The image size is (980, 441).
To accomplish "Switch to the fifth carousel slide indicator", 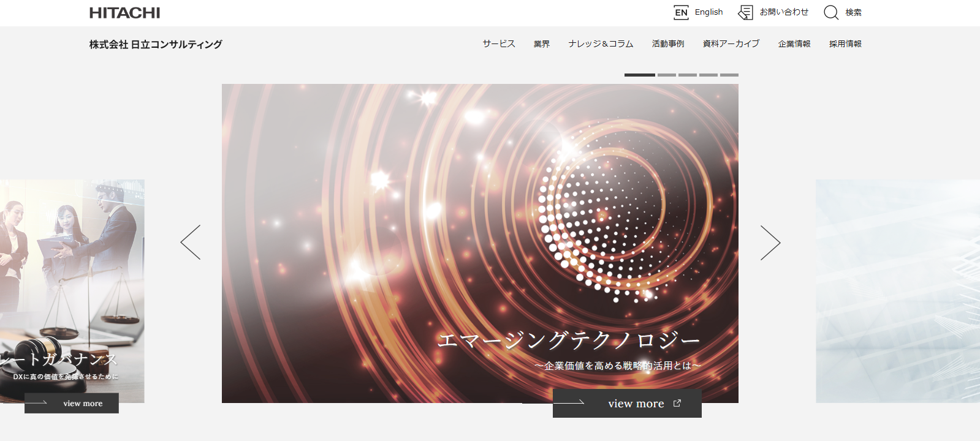I will coord(729,75).
